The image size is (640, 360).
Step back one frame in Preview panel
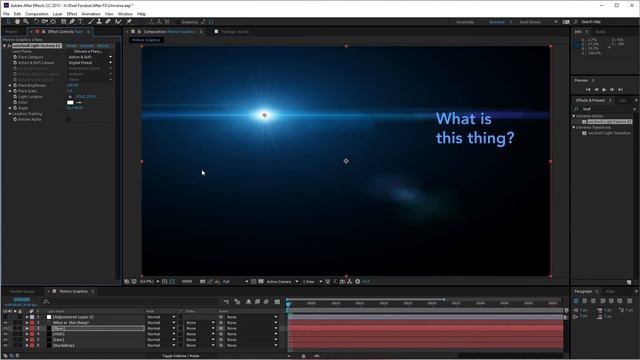point(596,89)
